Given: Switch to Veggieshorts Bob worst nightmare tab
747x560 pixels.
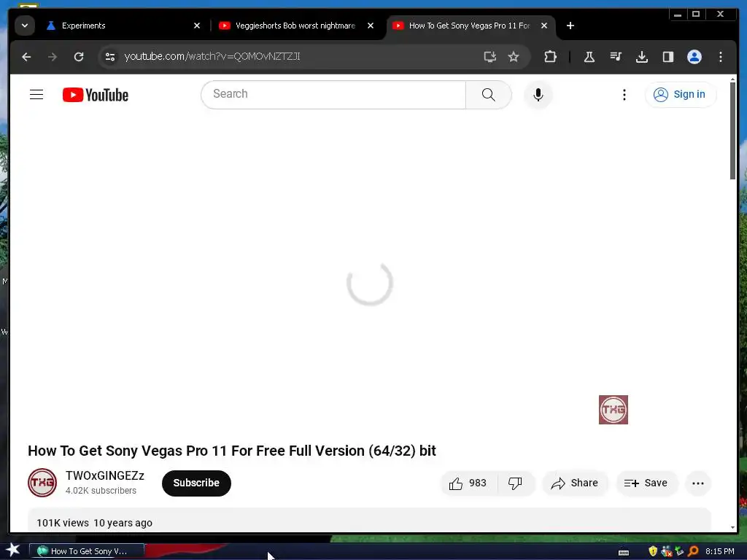Looking at the screenshot, I should click(x=296, y=26).
